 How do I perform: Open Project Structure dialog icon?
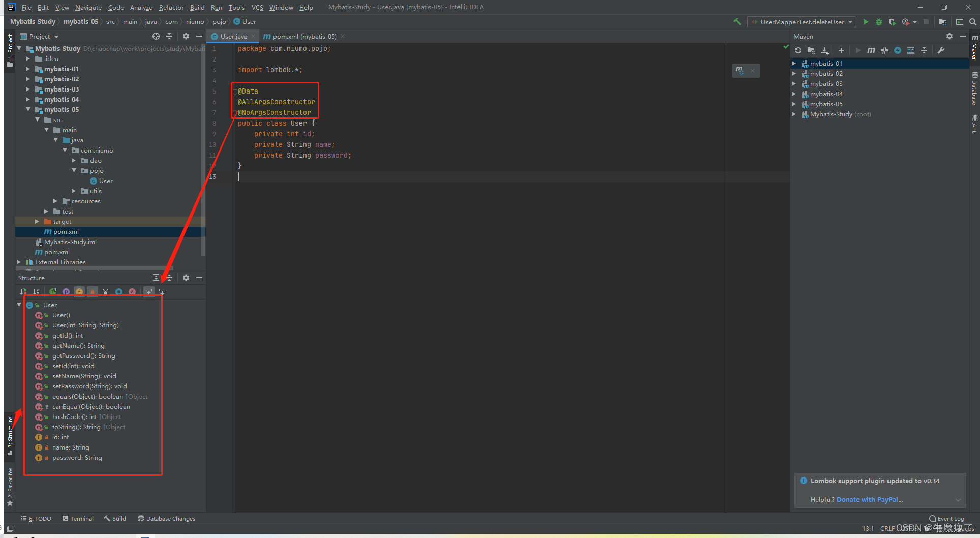pos(943,22)
